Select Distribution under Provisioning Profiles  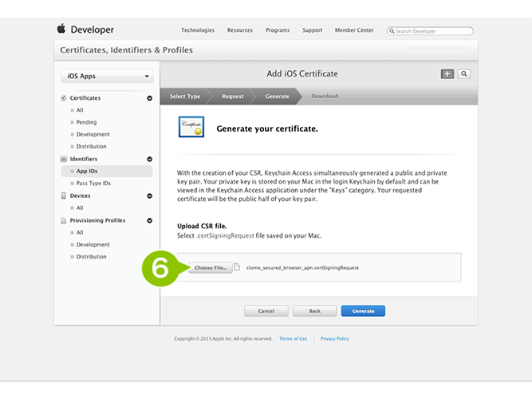point(91,257)
